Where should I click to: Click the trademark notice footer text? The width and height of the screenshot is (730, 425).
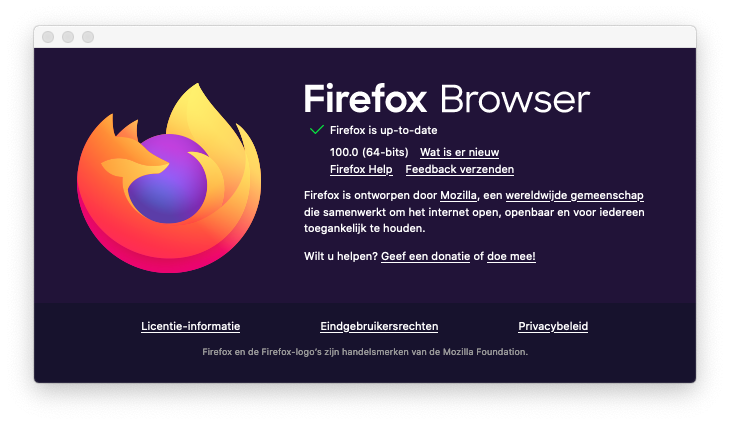(x=365, y=352)
